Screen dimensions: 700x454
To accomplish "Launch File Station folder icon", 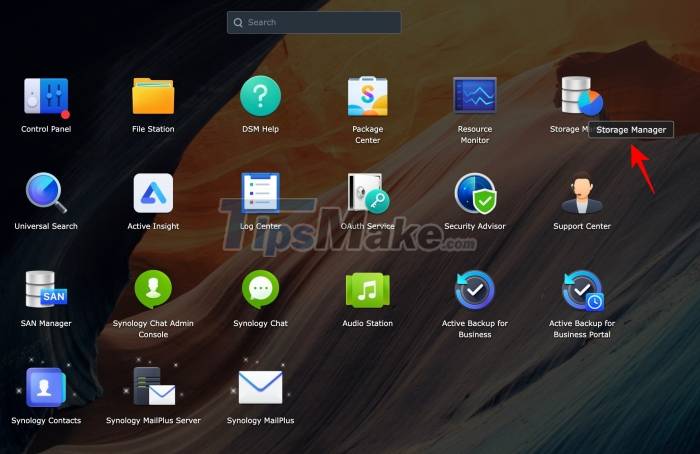I will [153, 96].
